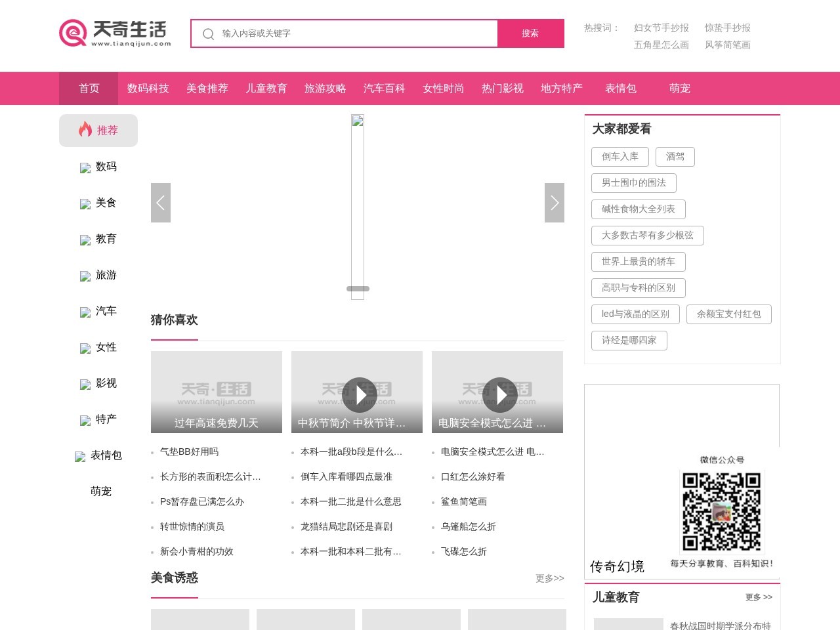Viewport: 840px width, 630px height.
Task: Advance to the next carousel slide
Action: coord(555,203)
